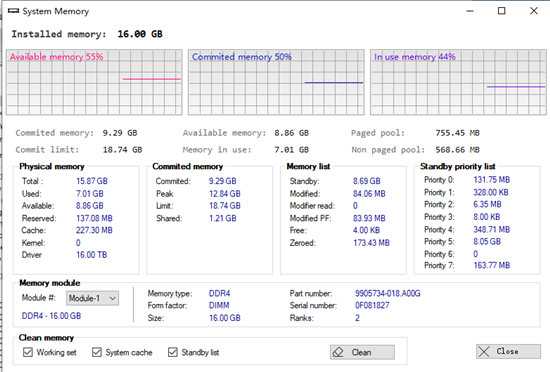This screenshot has height=372, width=550.
Task: Click the Priority 0 value 131.75 MB
Action: point(492,180)
